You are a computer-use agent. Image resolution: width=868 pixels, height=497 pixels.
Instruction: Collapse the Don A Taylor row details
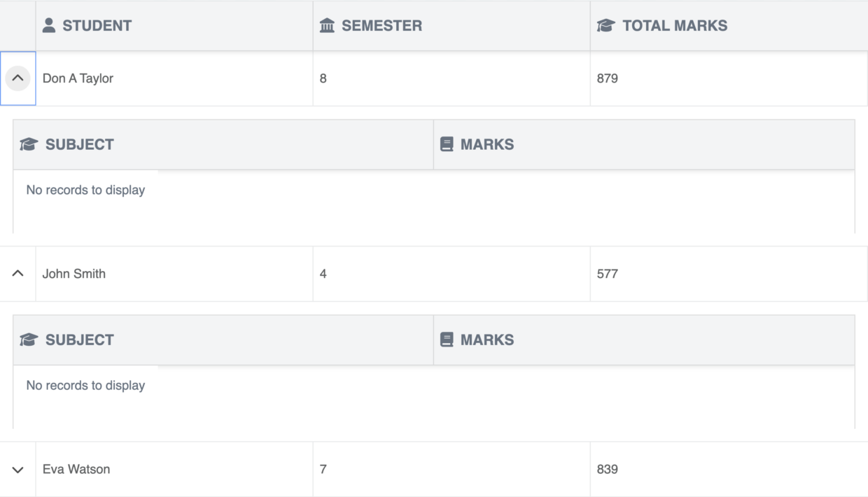click(18, 78)
